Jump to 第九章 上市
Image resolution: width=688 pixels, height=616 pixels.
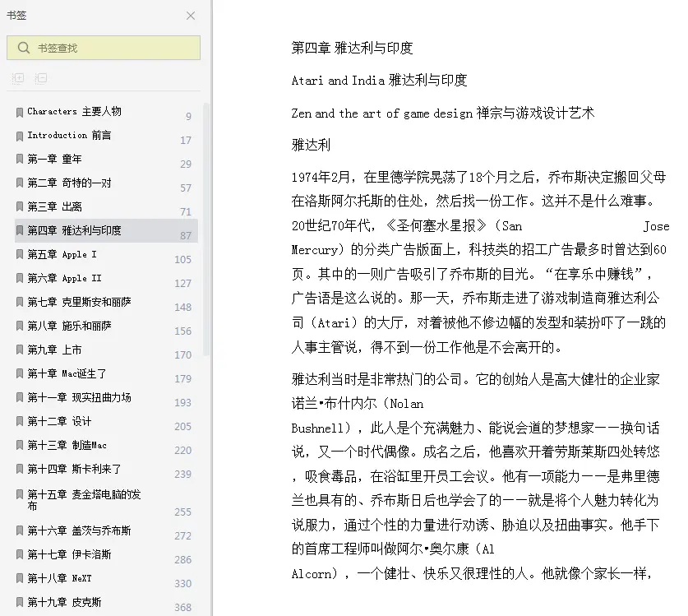54,350
